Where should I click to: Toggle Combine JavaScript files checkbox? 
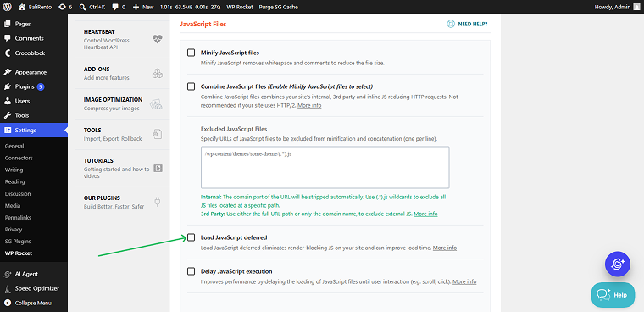(191, 86)
